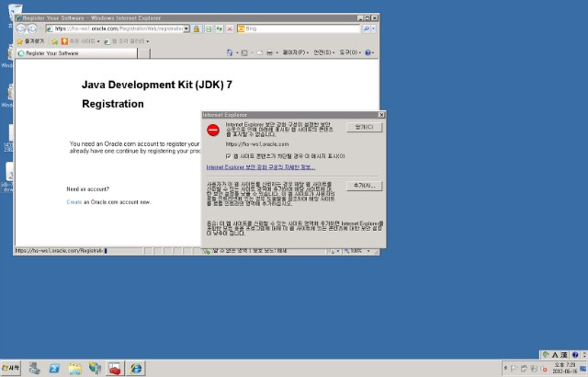Open the Page (페이지(P)) menu

coord(296,52)
